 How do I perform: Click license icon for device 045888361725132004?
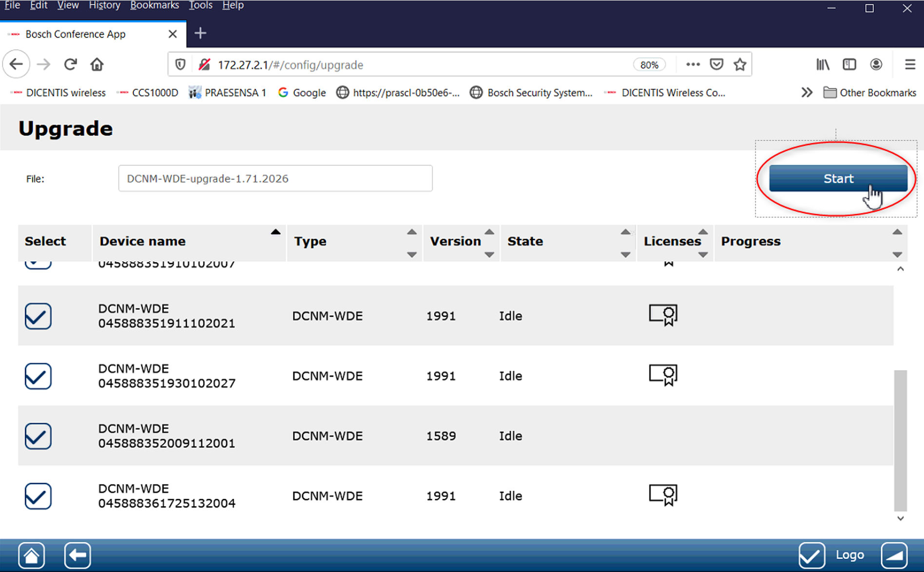tap(663, 495)
